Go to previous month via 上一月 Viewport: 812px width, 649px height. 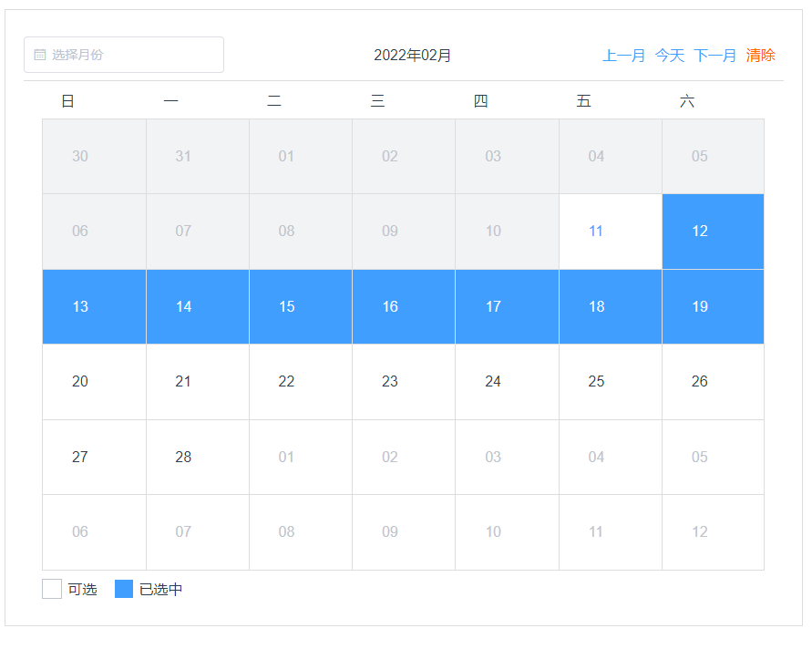pyautogui.click(x=623, y=56)
